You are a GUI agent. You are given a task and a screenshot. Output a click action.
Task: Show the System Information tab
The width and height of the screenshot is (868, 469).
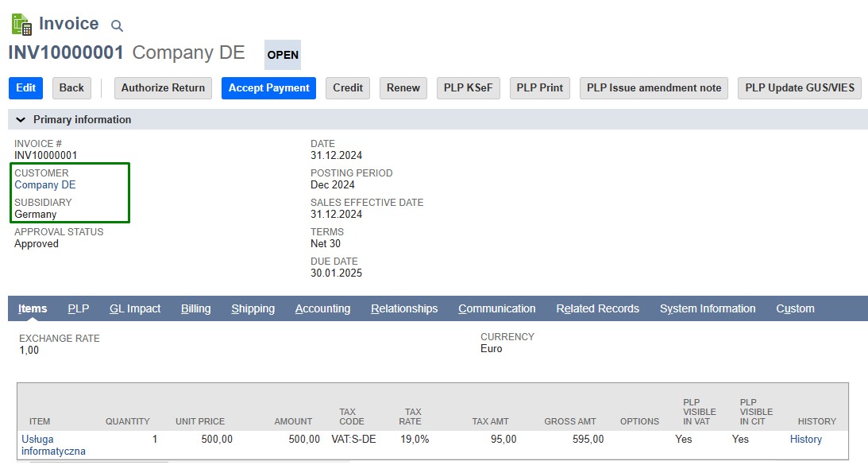tap(707, 308)
